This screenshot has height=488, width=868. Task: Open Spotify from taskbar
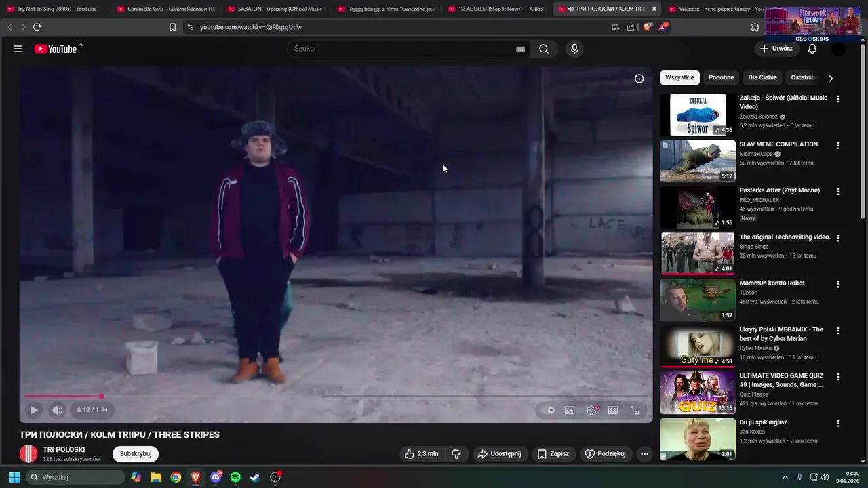click(x=235, y=477)
